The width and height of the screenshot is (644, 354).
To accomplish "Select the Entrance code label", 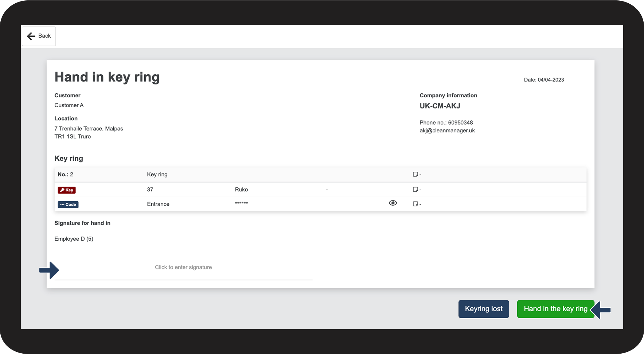I will coord(158,204).
